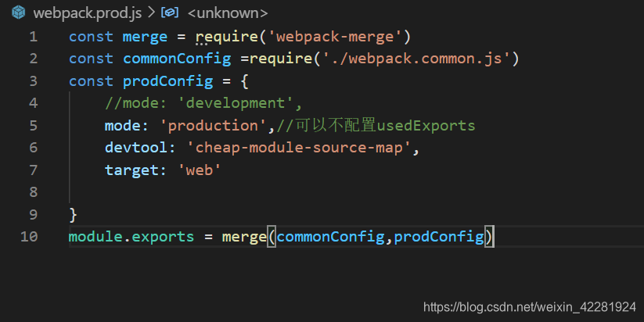Click the 'commonConfig' variable on line 2
This screenshot has height=322, width=644.
point(177,59)
